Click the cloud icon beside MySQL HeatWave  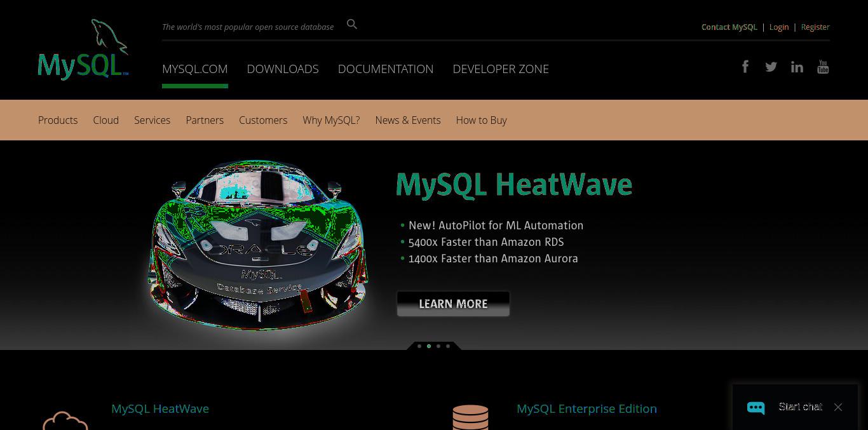[x=65, y=420]
